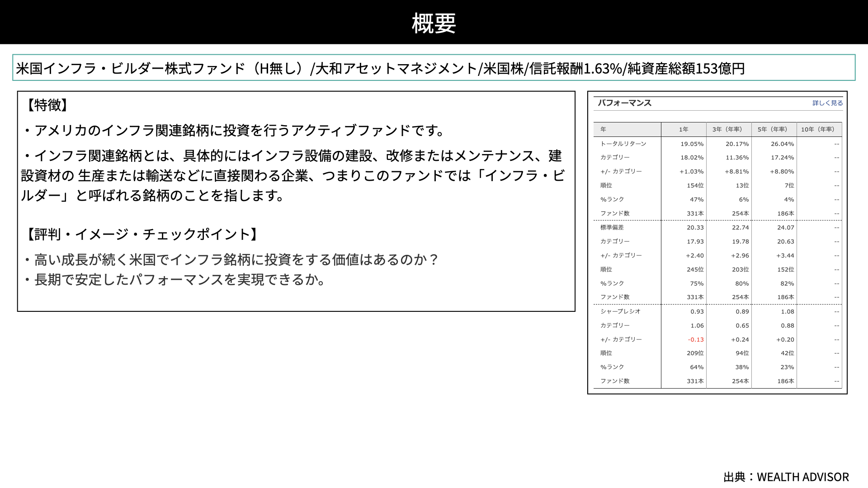Select the 0.93 Sharpe ratio value
This screenshot has height=488, width=868.
[697, 312]
